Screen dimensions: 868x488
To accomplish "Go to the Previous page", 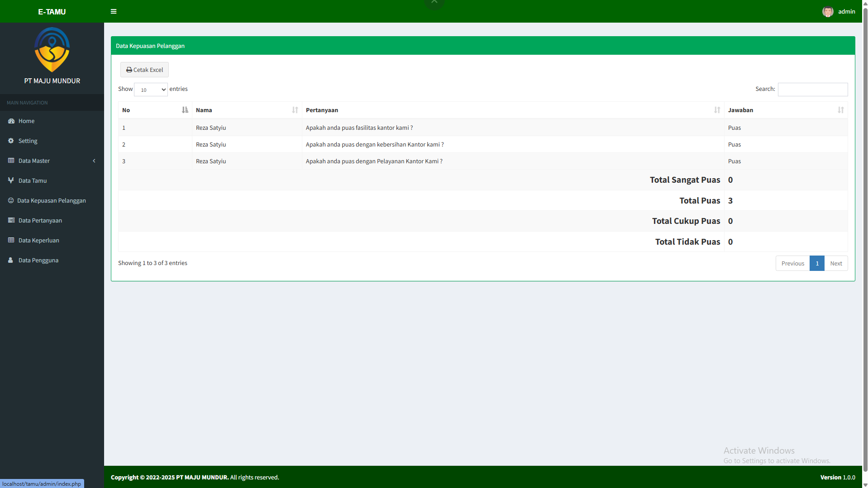I will 792,263.
